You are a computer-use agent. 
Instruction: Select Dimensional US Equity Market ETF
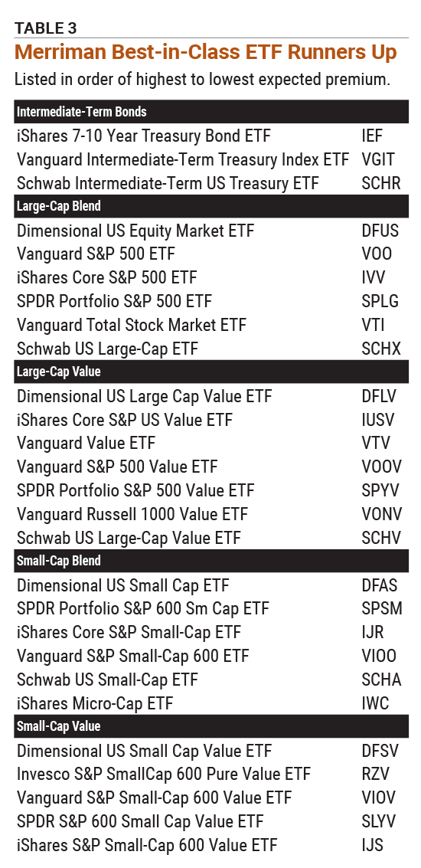point(135,231)
